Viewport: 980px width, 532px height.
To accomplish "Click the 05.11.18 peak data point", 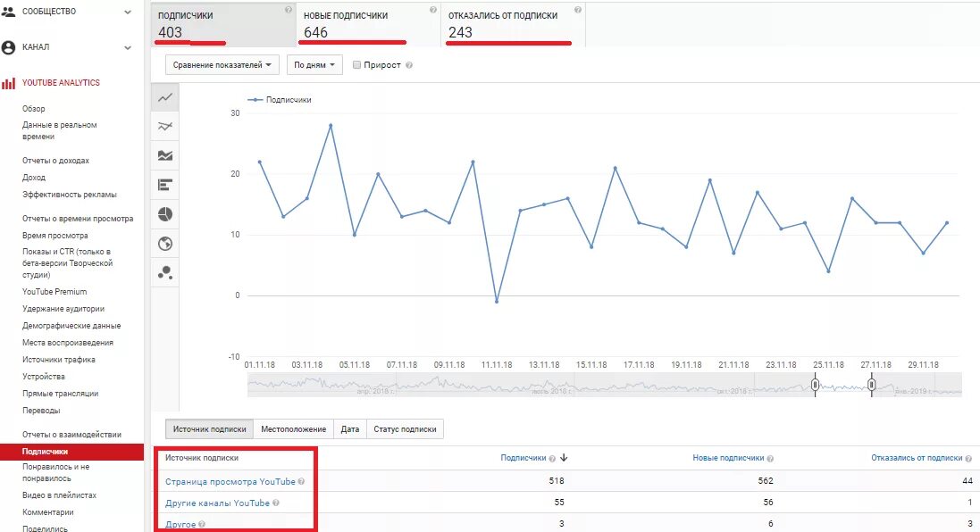I will click(x=331, y=126).
